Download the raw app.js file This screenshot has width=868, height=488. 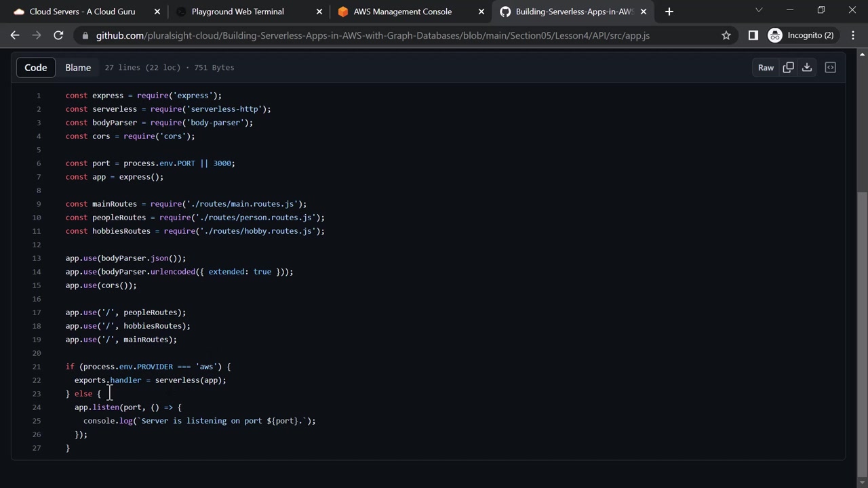(x=807, y=67)
